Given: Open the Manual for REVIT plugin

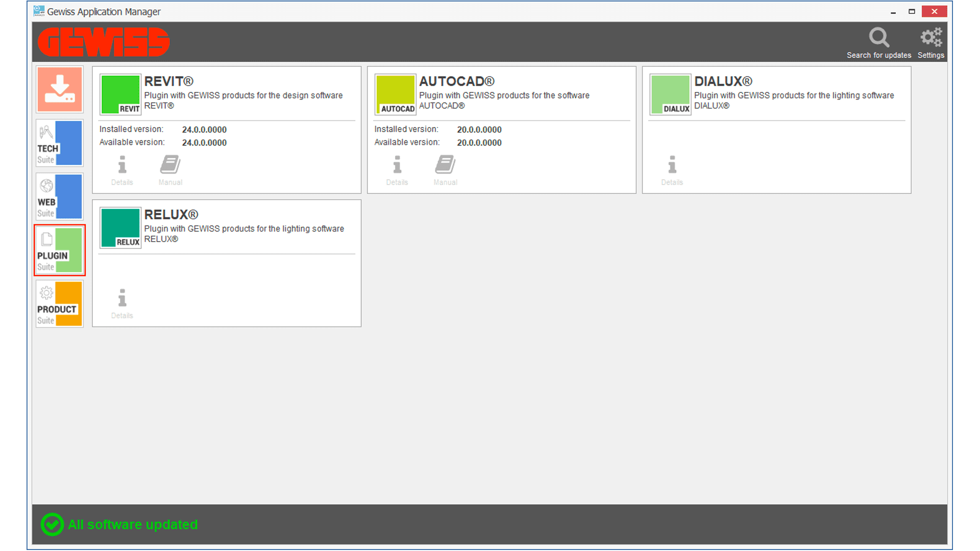Looking at the screenshot, I should click(170, 170).
